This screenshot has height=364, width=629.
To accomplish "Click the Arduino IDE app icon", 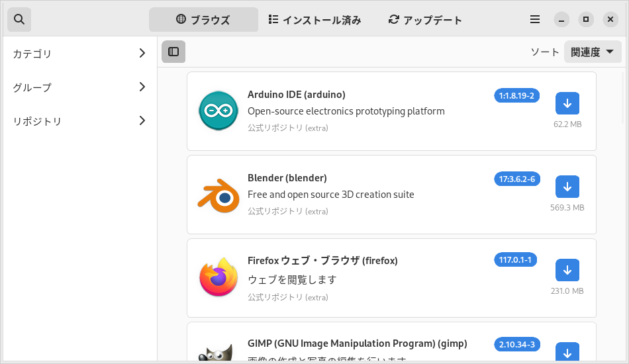I will tap(218, 111).
